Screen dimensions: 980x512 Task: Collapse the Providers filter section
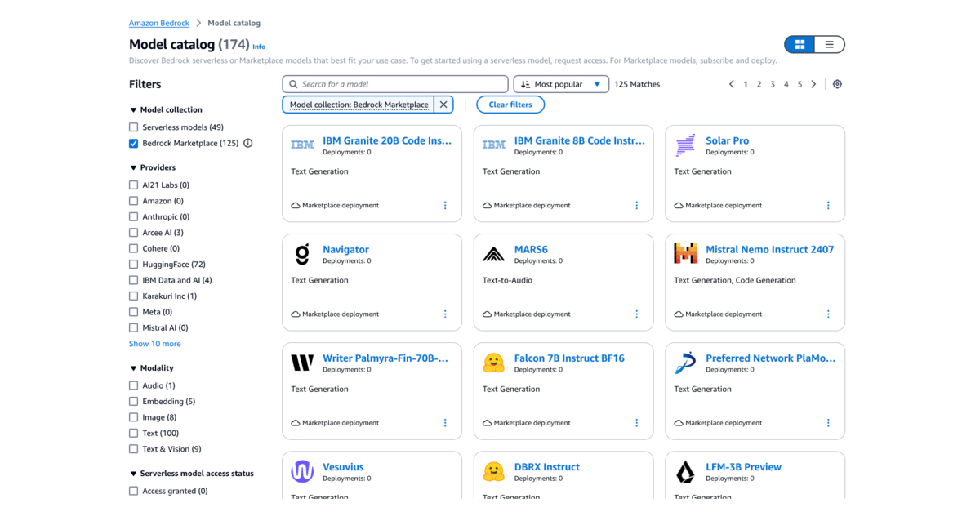133,167
